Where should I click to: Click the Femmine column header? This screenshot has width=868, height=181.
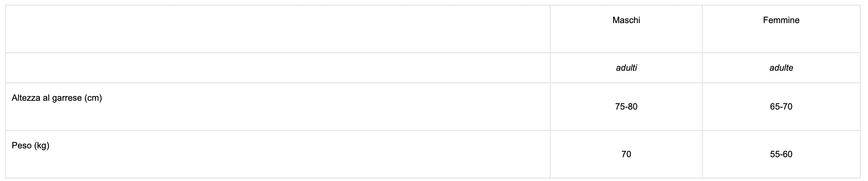point(781,21)
